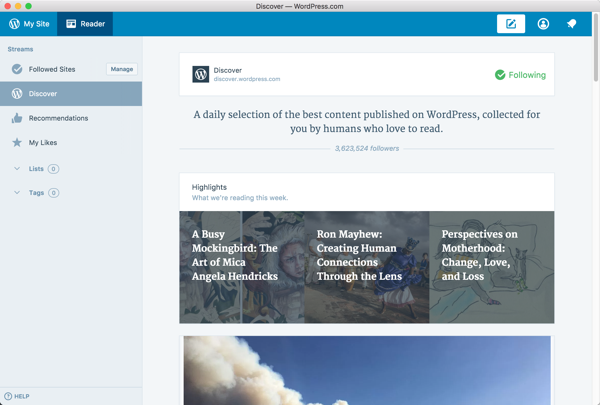Click the WordPress logo in My Site
This screenshot has width=600, height=405.
[x=14, y=24]
